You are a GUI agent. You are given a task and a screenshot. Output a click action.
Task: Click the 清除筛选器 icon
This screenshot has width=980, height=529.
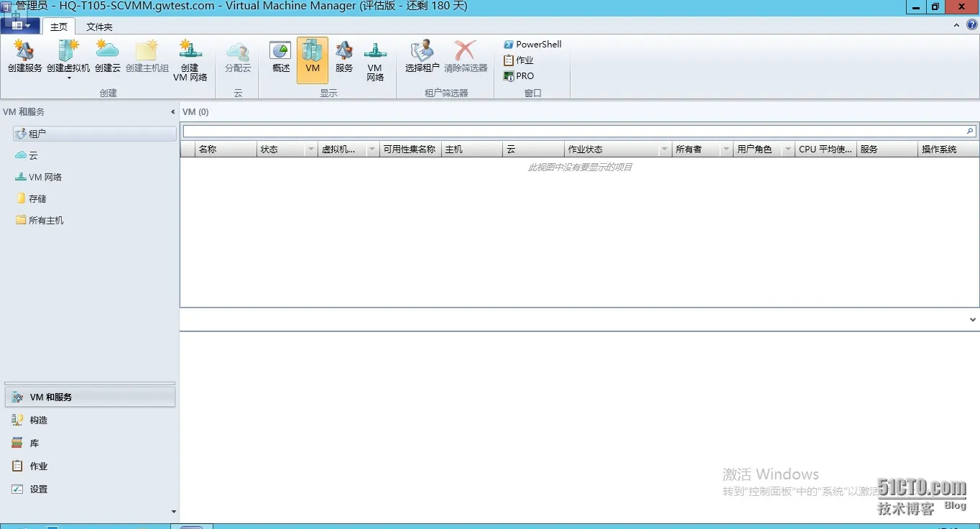pos(466,57)
